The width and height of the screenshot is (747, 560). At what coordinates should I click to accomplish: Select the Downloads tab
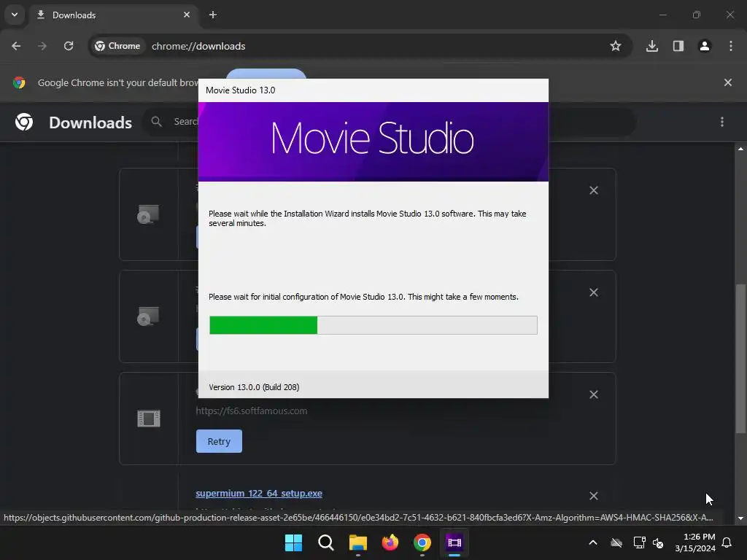click(115, 15)
